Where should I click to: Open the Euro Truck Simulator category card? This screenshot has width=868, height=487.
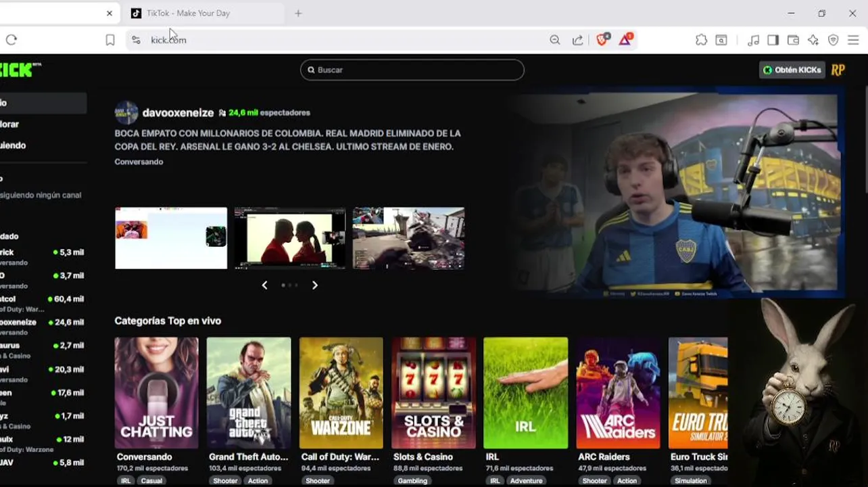pyautogui.click(x=698, y=393)
